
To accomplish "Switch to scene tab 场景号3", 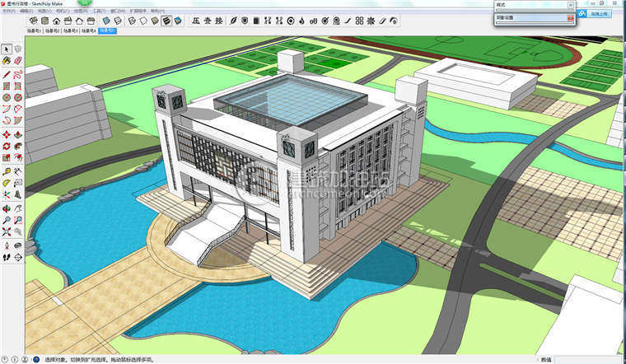I will click(70, 30).
